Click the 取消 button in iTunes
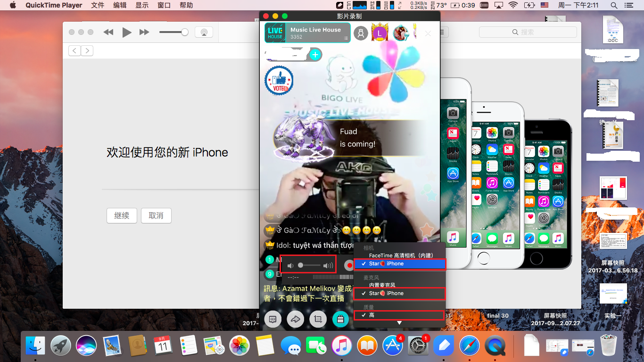 (156, 215)
